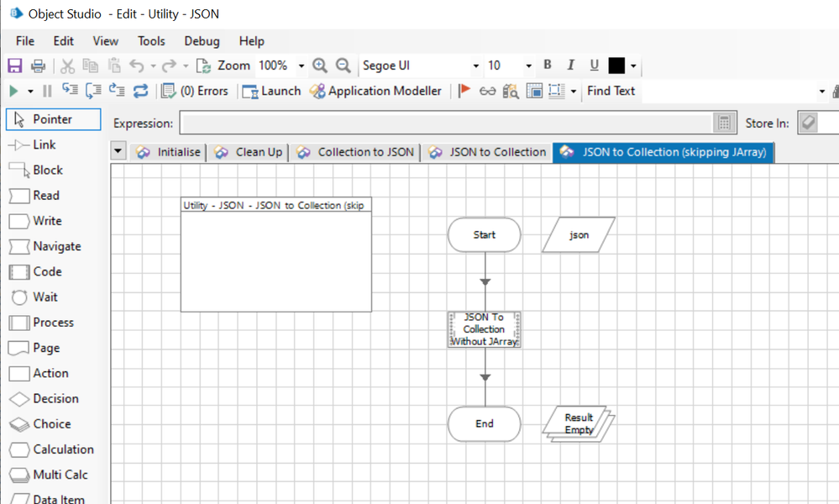Toggle breakpoint with the red flag icon

(x=464, y=91)
